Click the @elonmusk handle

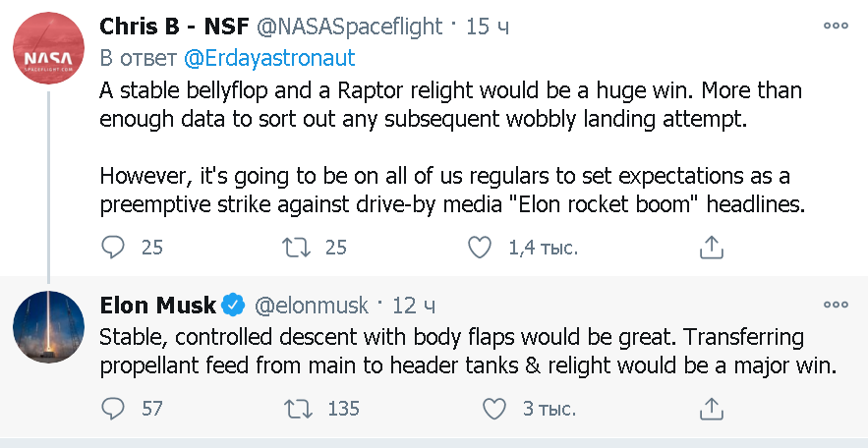pos(312,305)
